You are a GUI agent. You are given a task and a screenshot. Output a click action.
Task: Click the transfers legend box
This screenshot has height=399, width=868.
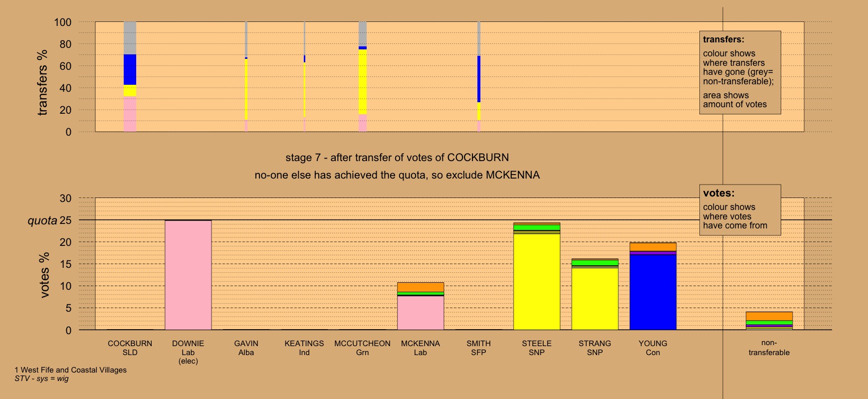point(740,72)
